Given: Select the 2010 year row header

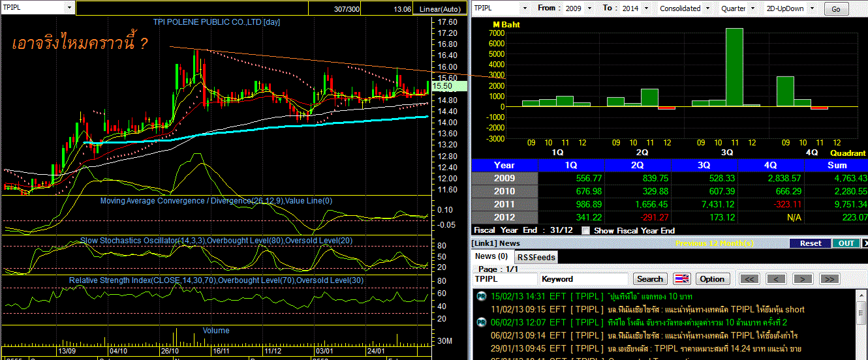Looking at the screenshot, I should (504, 191).
